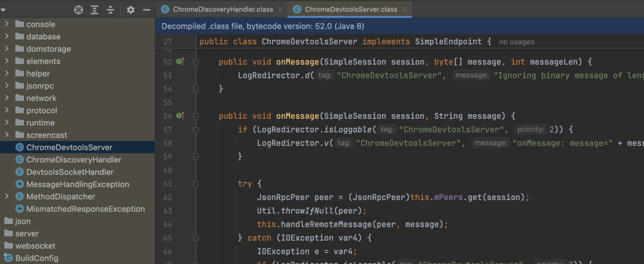Fold the if block at line 57
The height and width of the screenshot is (264, 644).
click(x=196, y=130)
